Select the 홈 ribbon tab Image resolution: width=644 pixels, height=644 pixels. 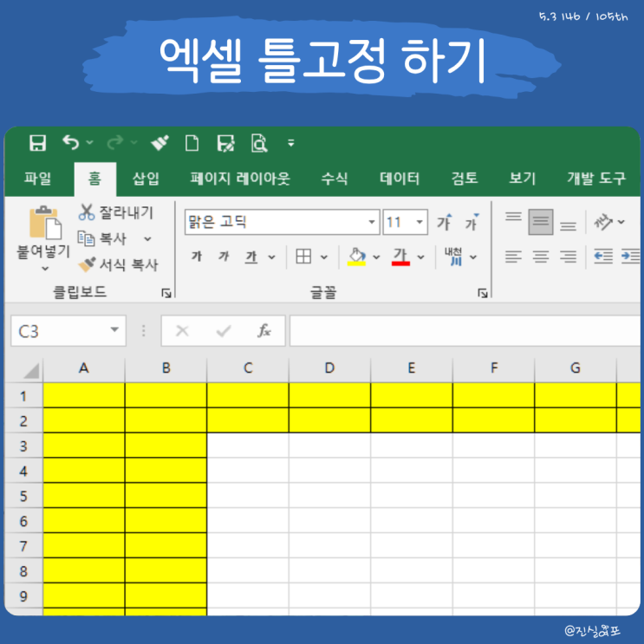(94, 179)
